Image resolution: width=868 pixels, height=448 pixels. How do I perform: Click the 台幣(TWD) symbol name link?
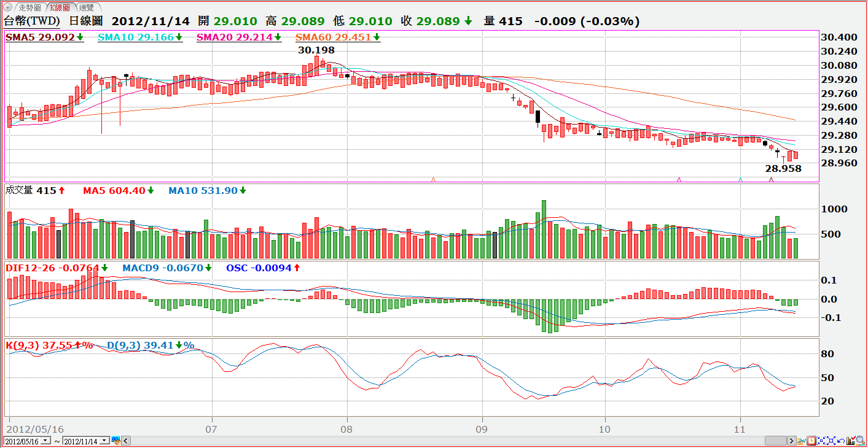[x=33, y=21]
